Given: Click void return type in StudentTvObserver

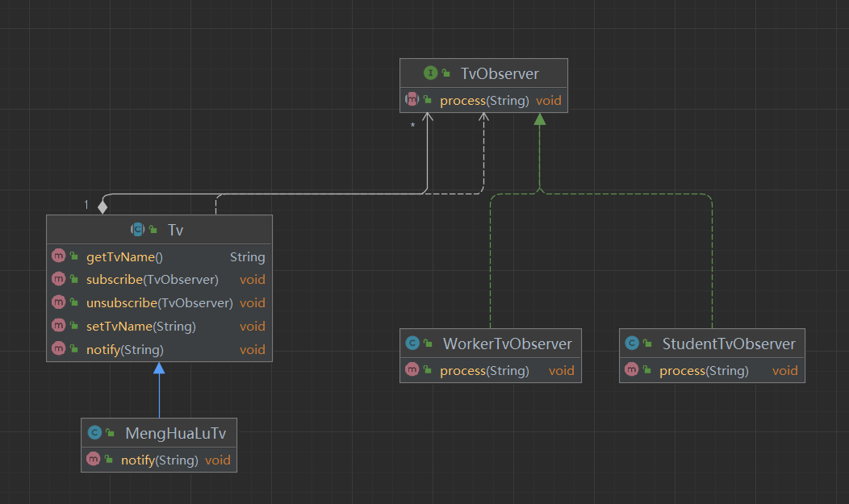Looking at the screenshot, I should [784, 370].
